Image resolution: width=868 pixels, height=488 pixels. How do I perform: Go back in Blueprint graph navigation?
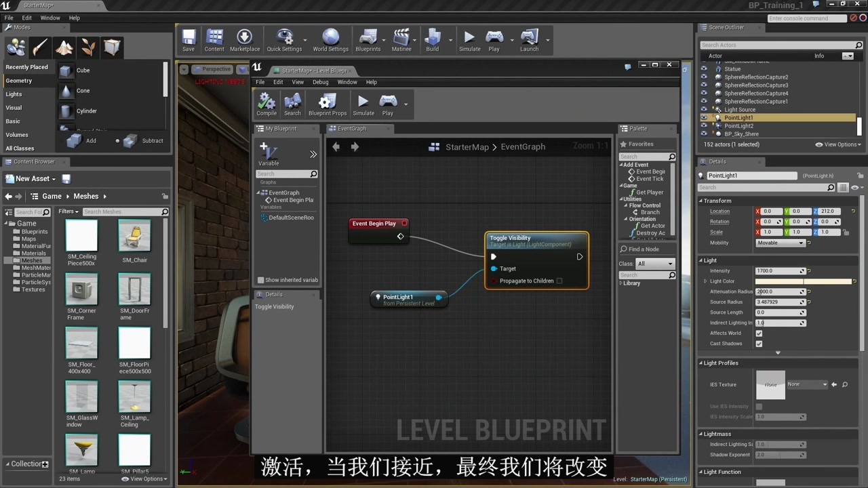336,146
